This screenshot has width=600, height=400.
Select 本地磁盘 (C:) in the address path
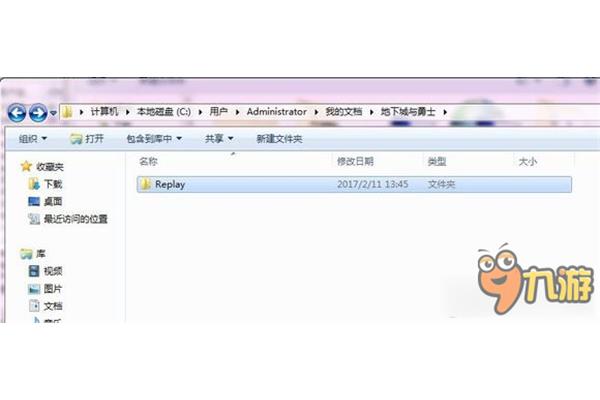(164, 112)
